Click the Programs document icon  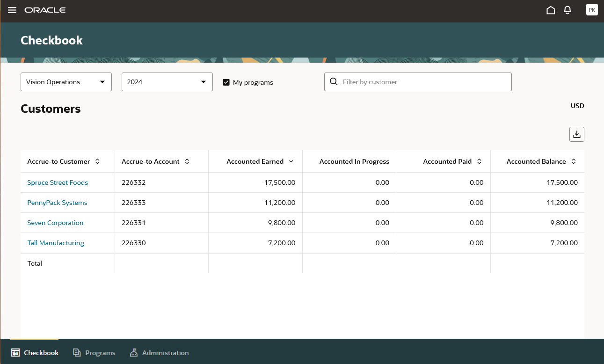point(76,352)
